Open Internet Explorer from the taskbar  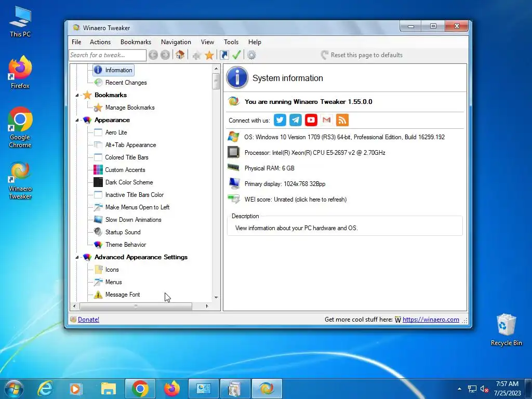(x=45, y=389)
